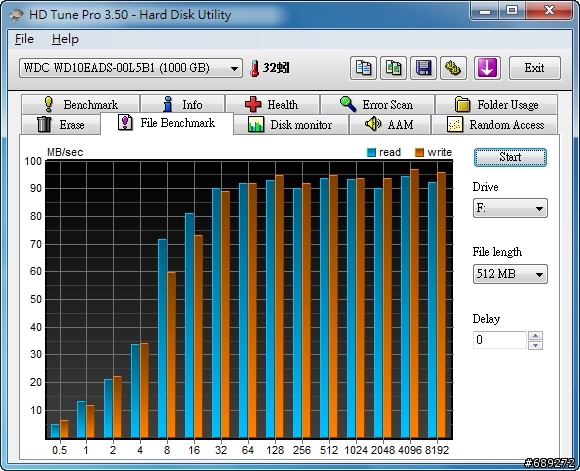
Task: Open the File menu
Action: tap(24, 39)
